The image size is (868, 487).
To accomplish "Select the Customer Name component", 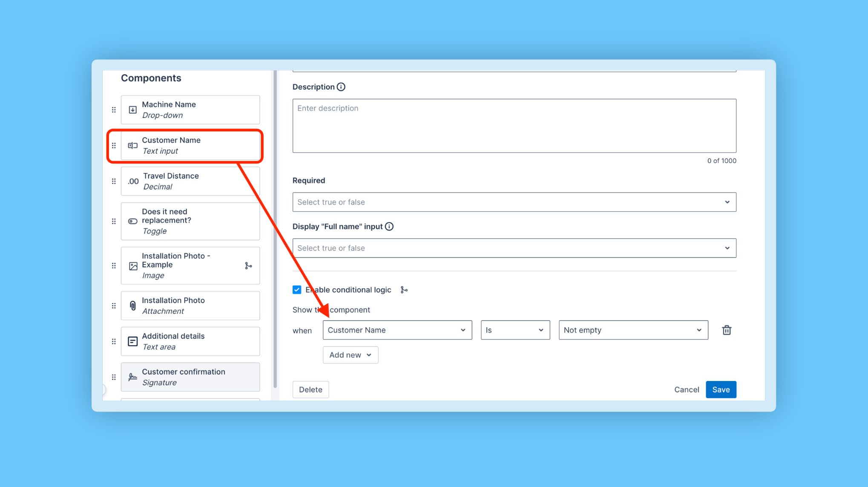I will coord(190,146).
